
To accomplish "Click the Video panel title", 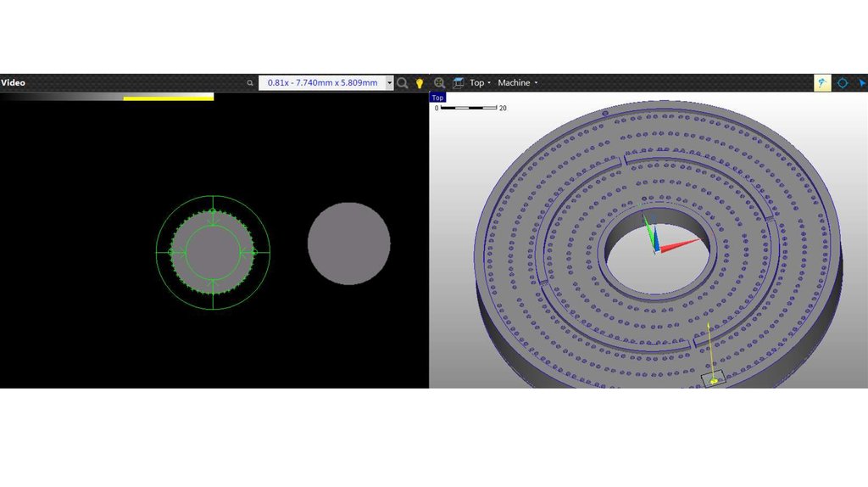I will [x=14, y=83].
